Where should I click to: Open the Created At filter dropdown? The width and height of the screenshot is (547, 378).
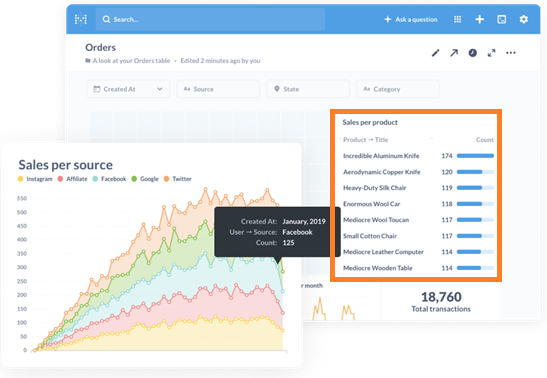click(128, 89)
